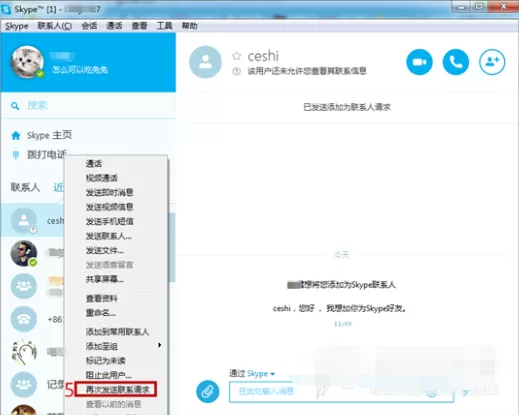
Task: Select the sketch-drawing avatar contact
Action: [x=24, y=352]
